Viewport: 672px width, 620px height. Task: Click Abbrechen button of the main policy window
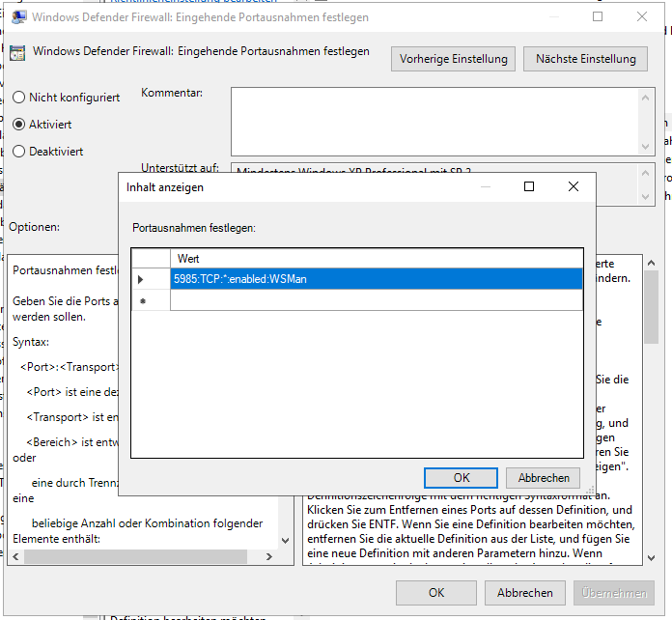(525, 593)
